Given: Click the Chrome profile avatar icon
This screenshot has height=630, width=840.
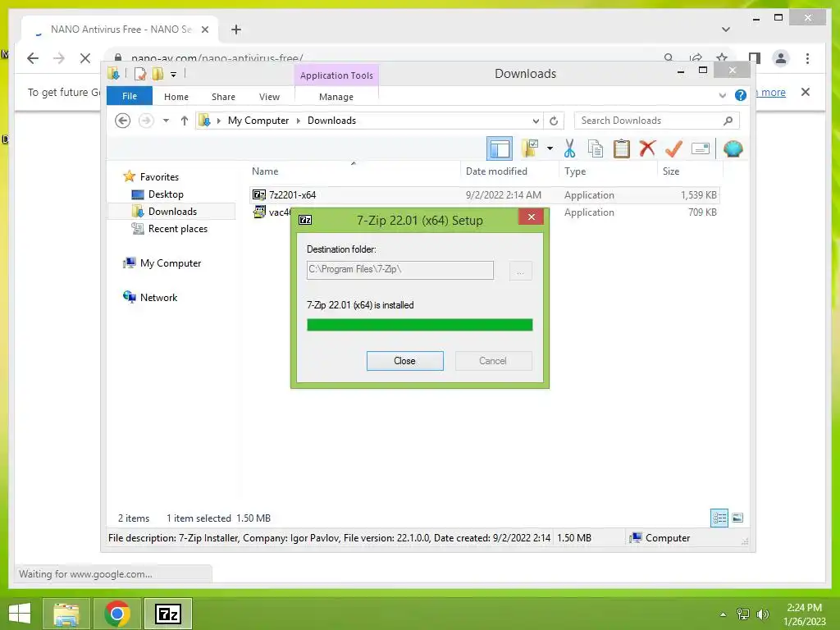Looking at the screenshot, I should [781, 58].
